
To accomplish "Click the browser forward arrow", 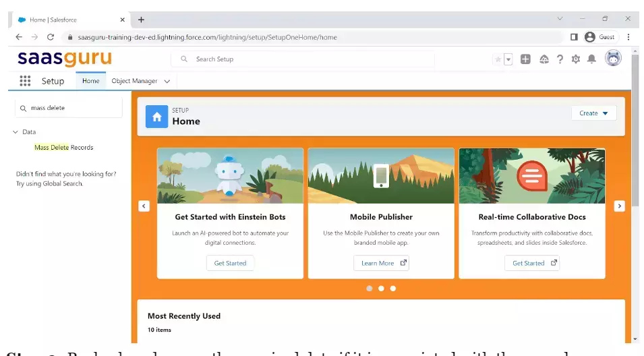I will [x=34, y=37].
